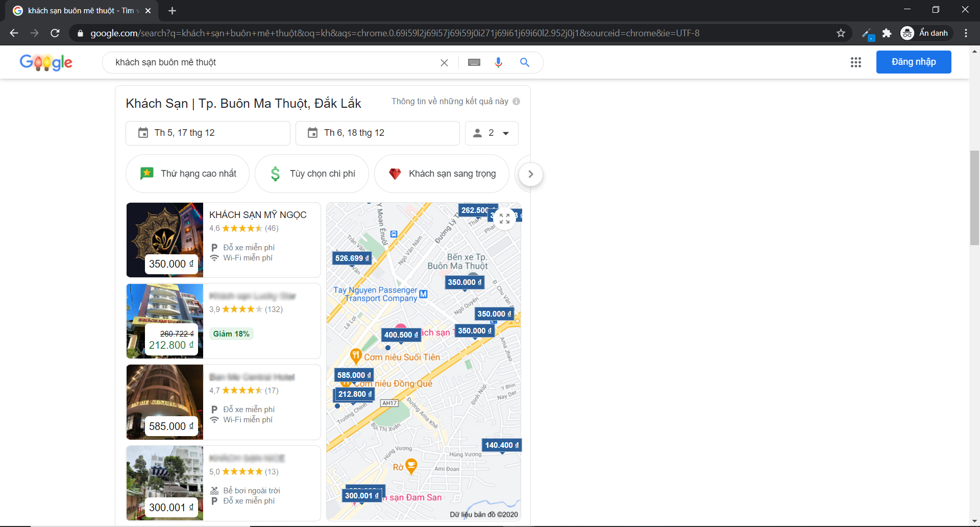Click Bến xe Tp. Buôn Ma Thuột label
980x527 pixels.
[458, 261]
